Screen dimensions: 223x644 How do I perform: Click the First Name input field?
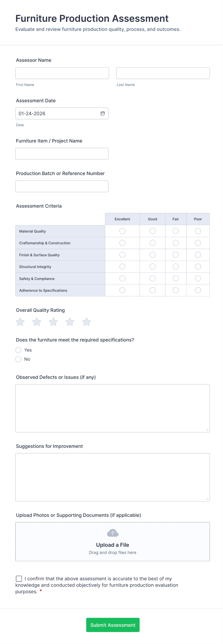[62, 73]
